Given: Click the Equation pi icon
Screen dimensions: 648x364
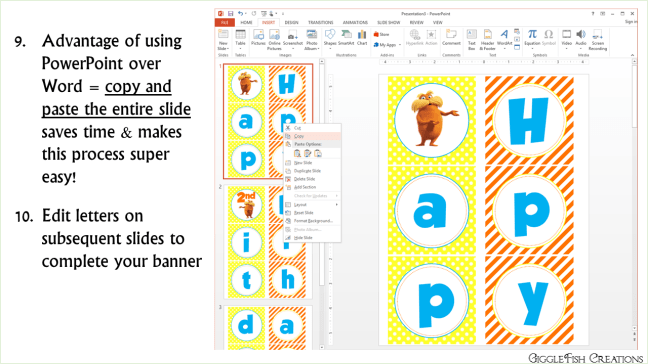Looking at the screenshot, I should (x=532, y=34).
